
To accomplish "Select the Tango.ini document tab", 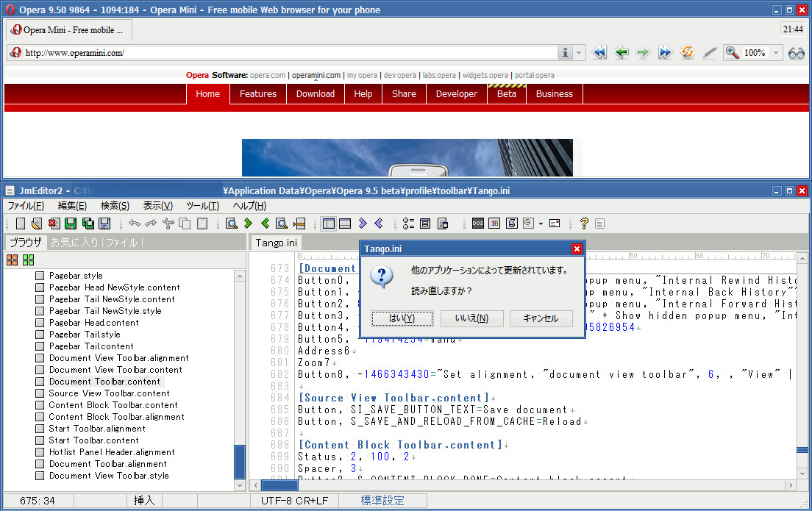I will (277, 243).
